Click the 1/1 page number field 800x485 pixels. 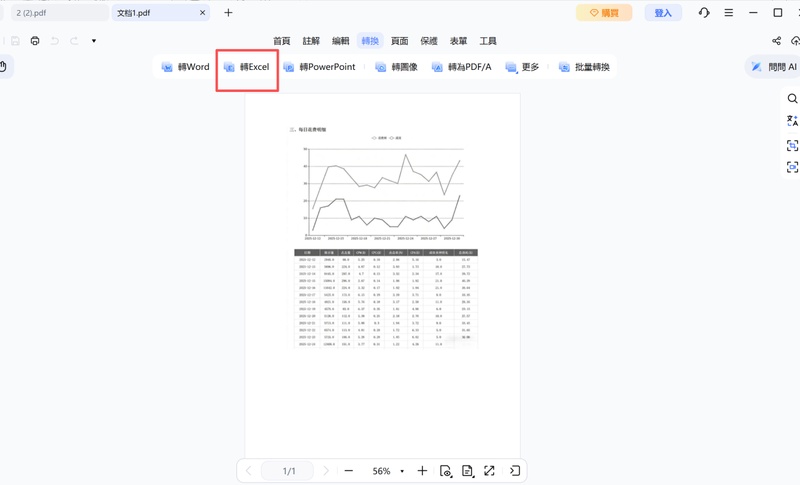point(288,471)
